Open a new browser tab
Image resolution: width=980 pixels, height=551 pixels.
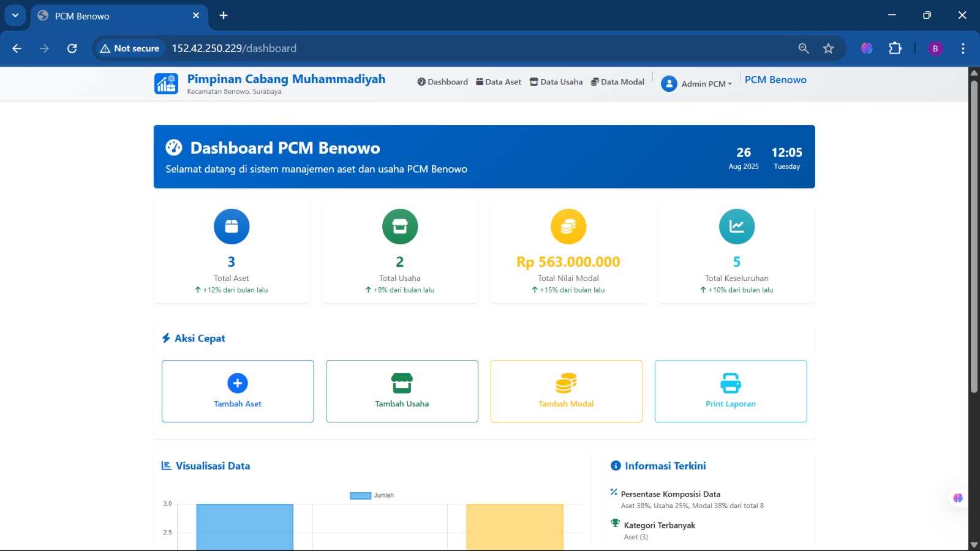tap(224, 15)
